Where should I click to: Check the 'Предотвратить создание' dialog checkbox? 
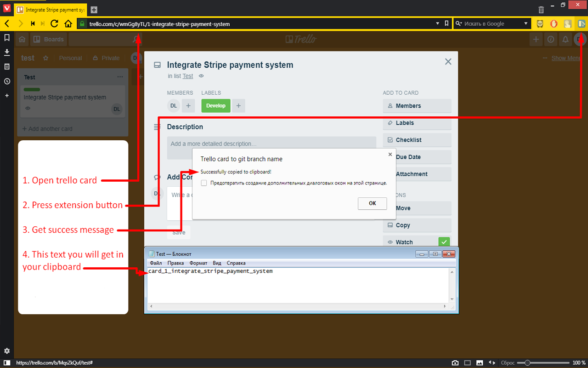[x=204, y=183]
